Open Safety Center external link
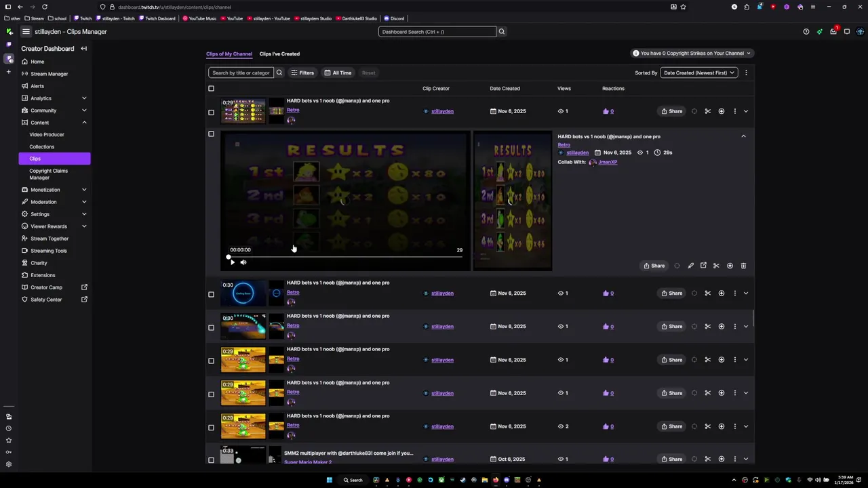This screenshot has width=868, height=488. pos(84,300)
